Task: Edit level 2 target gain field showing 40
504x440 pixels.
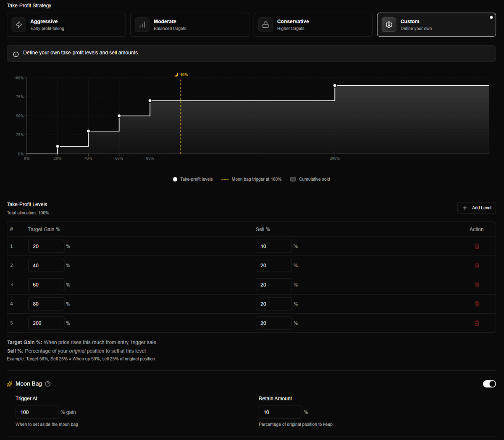Action: point(46,266)
